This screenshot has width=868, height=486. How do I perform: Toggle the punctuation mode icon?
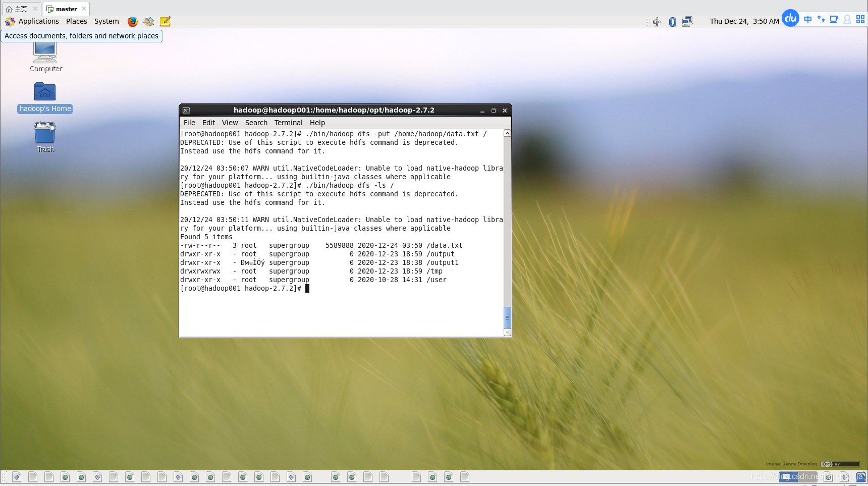(x=821, y=19)
